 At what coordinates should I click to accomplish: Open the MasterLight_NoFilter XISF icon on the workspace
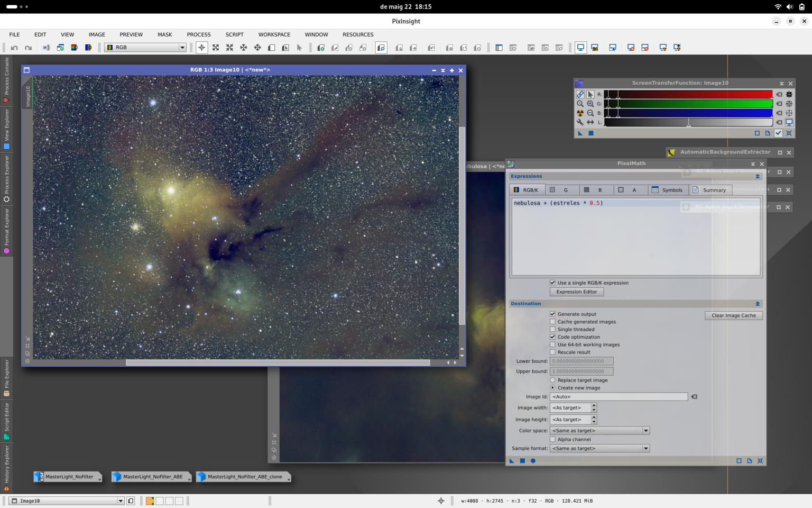click(68, 477)
